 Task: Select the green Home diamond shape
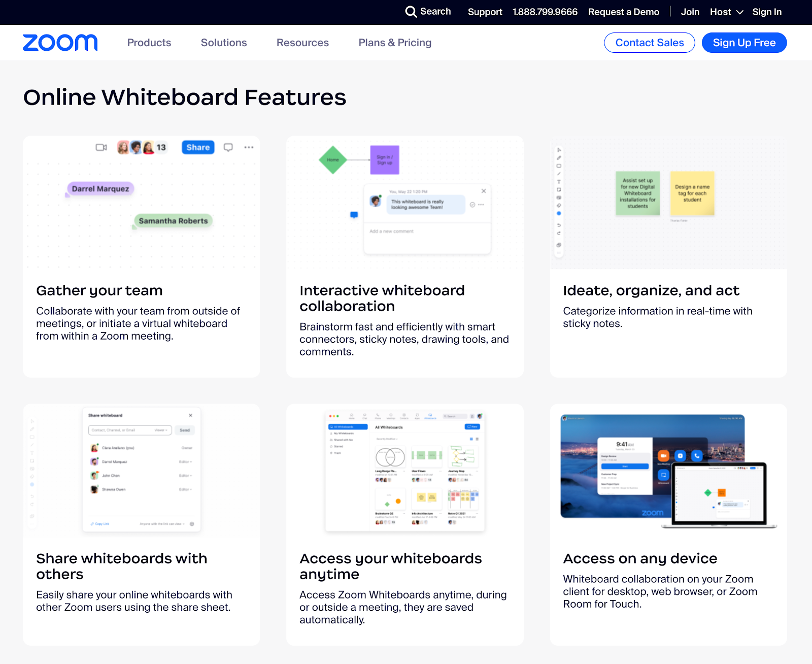pyautogui.click(x=333, y=160)
